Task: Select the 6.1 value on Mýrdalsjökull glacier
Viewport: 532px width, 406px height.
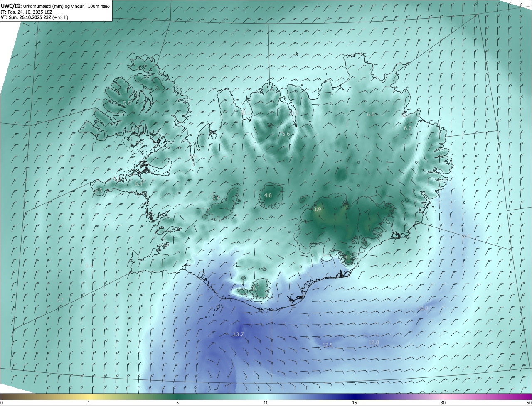Action: [x=256, y=289]
